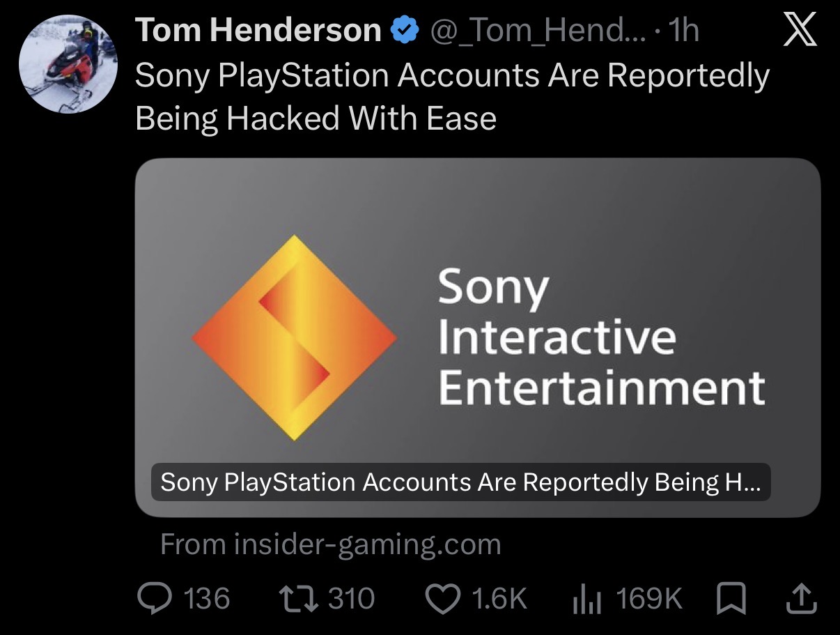The width and height of the screenshot is (840, 635).
Task: Visit From insider-gaming.com source link
Action: [x=331, y=544]
